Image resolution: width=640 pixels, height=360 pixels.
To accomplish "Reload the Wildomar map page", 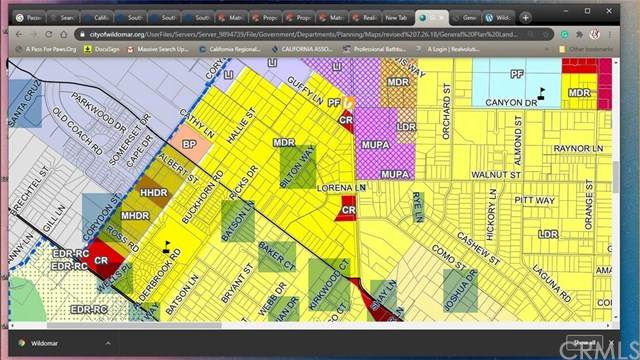I will tap(49, 35).
